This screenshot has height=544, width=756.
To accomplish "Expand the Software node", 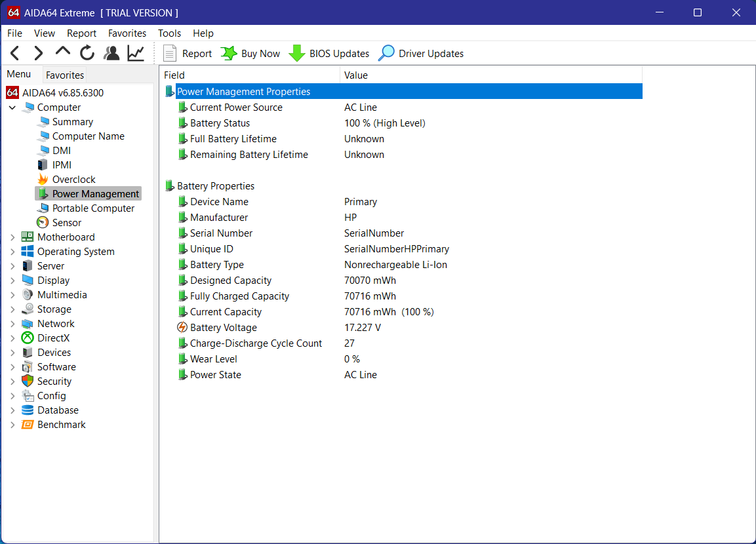I will pos(12,367).
